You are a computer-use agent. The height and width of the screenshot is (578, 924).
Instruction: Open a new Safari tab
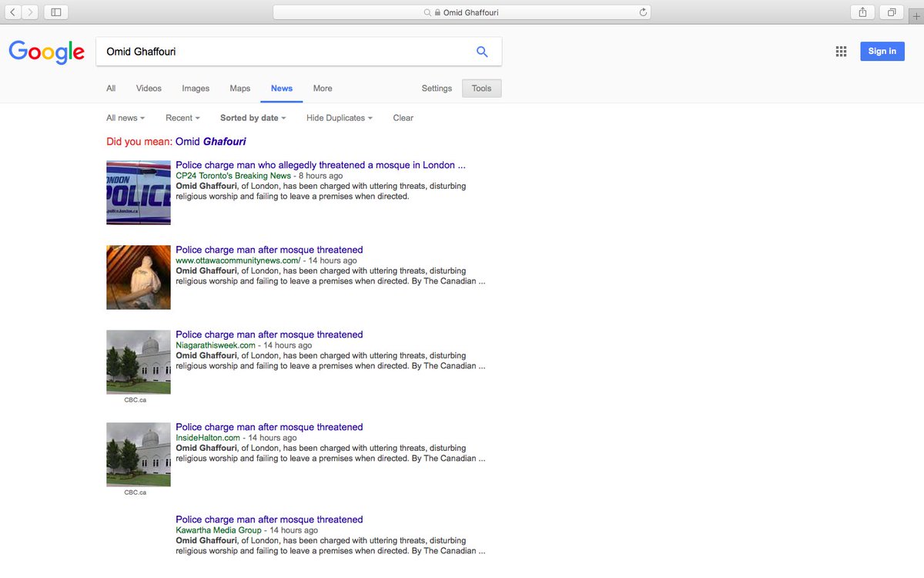916,16
